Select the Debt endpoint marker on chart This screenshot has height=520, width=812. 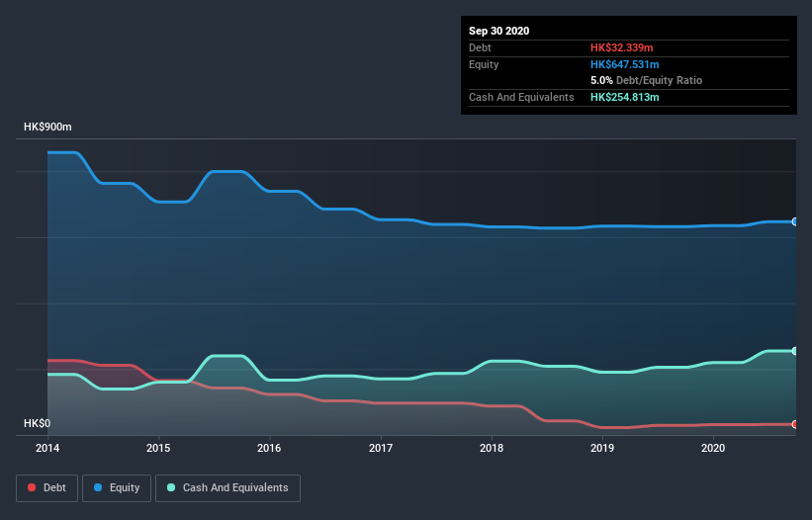tap(795, 424)
